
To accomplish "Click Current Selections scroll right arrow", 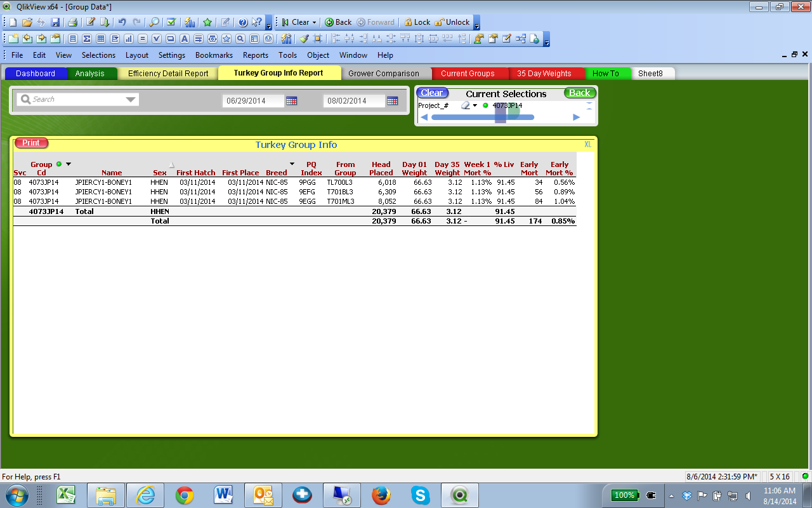I will [577, 117].
